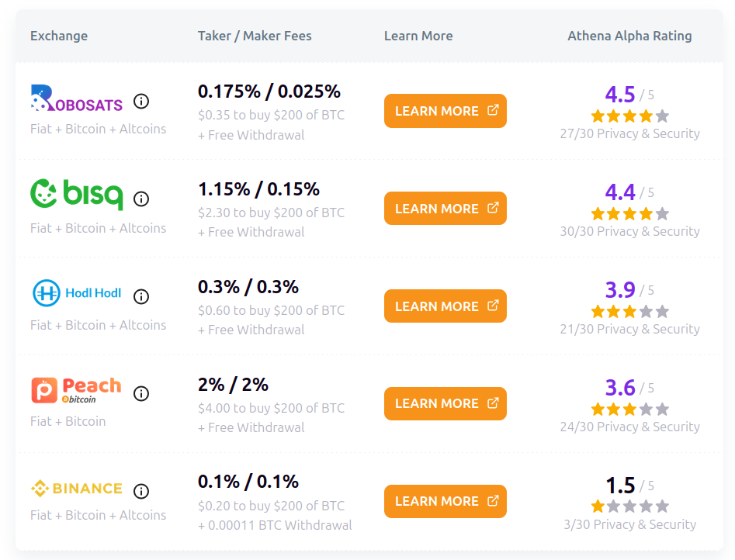735x560 pixels.
Task: Open Learn More for Hodl Hodl
Action: pos(446,306)
